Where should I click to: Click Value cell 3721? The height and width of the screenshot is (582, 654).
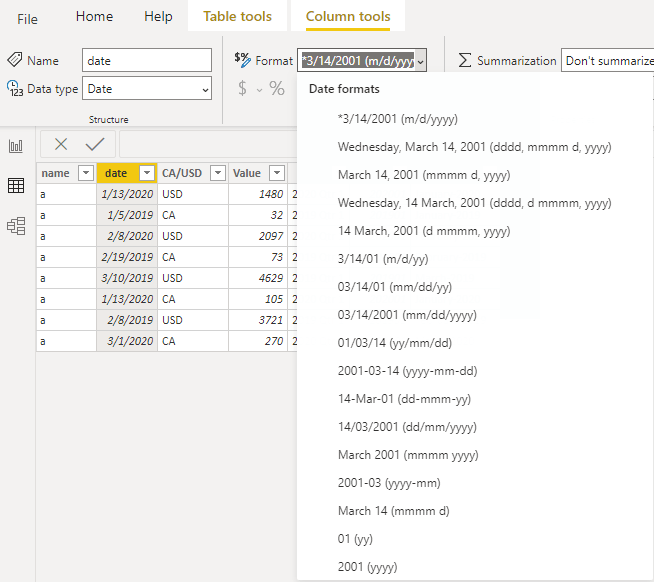pyautogui.click(x=258, y=320)
